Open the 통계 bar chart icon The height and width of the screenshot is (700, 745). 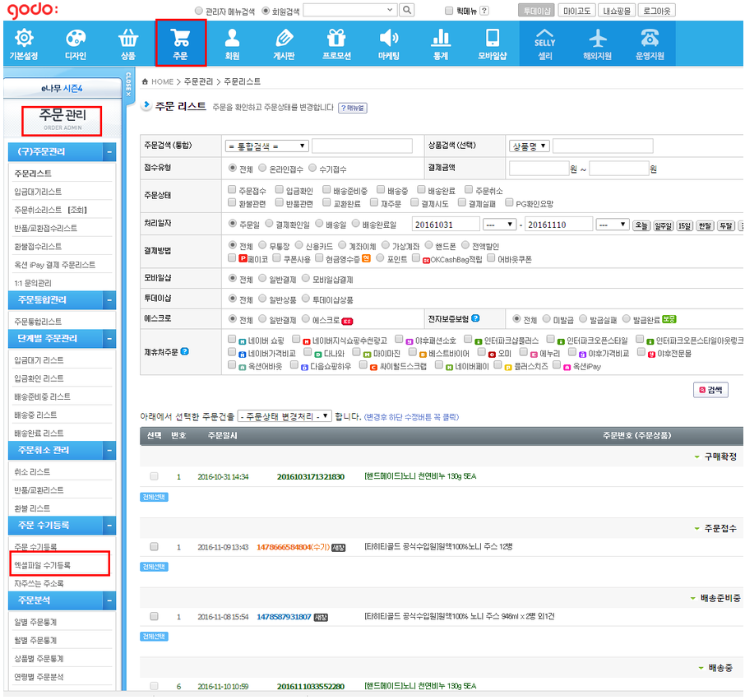441,38
